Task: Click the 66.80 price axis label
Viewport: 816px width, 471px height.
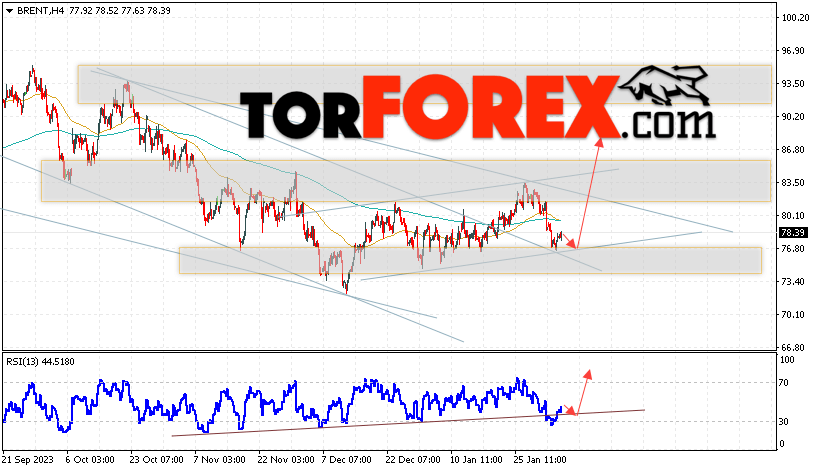Action: click(x=794, y=348)
